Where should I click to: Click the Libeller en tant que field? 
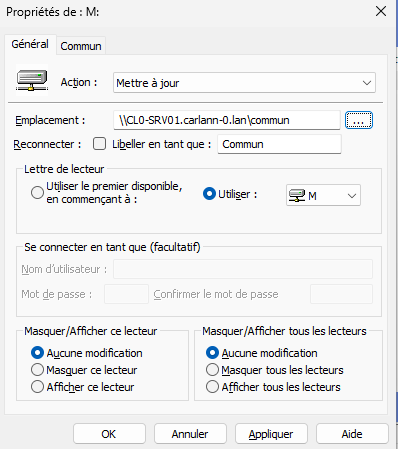(x=279, y=144)
